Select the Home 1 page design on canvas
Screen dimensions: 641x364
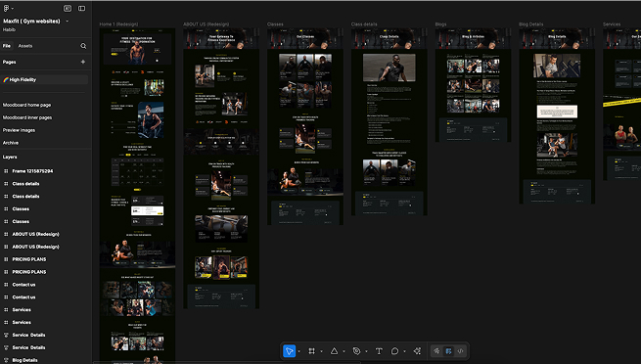[137, 196]
